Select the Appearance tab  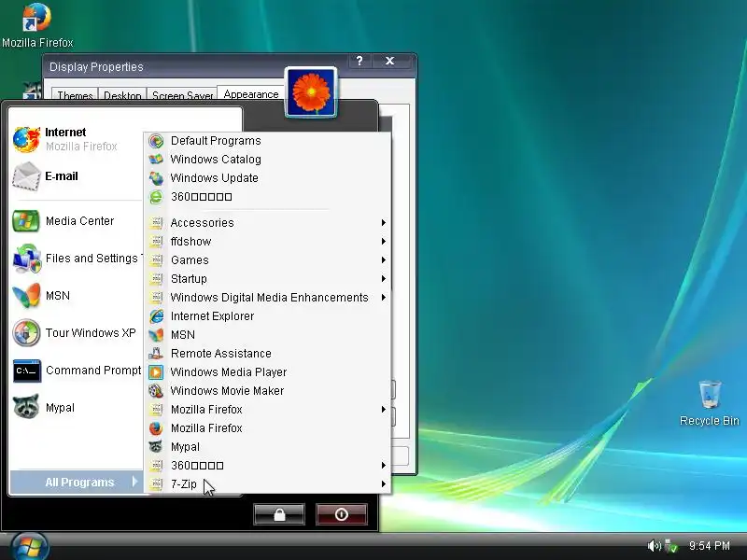(251, 94)
